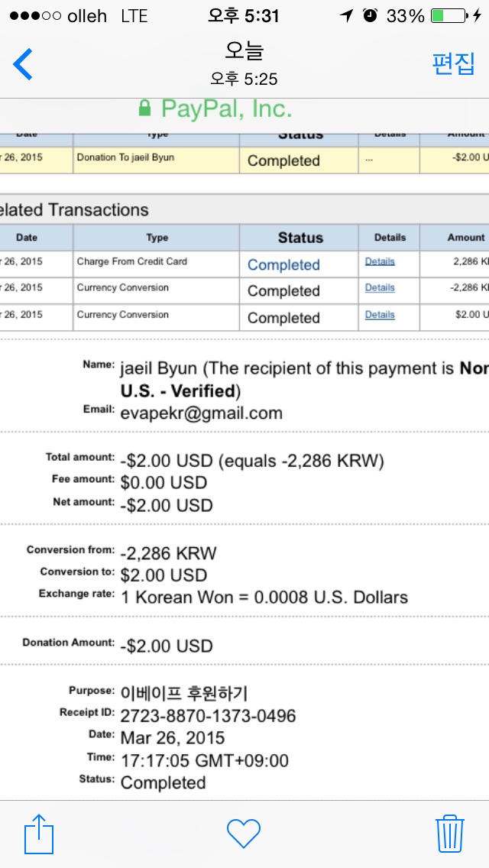Tap the PayPal, Inc. site name

(226, 109)
